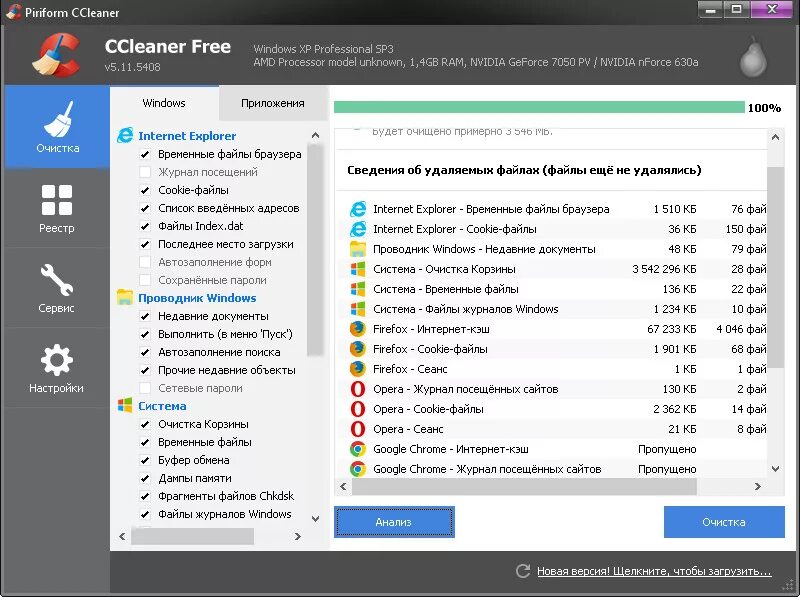Click right arrow of results horizontal scrollbar

pos(758,486)
